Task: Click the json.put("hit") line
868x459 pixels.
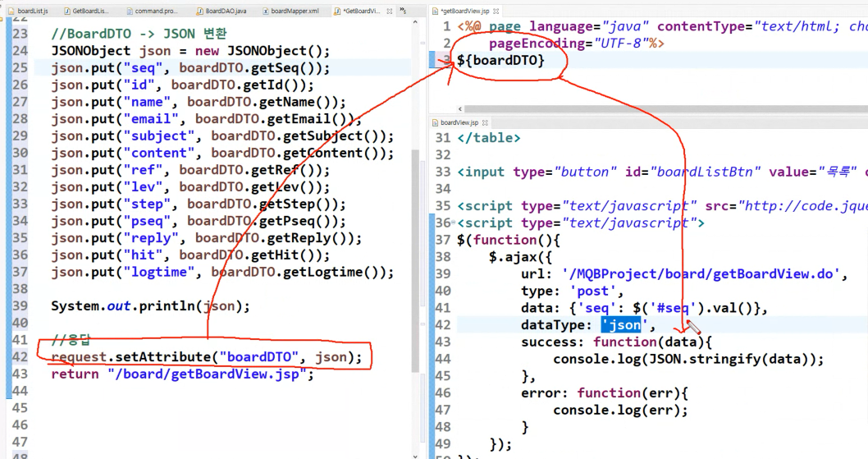Action: click(190, 255)
